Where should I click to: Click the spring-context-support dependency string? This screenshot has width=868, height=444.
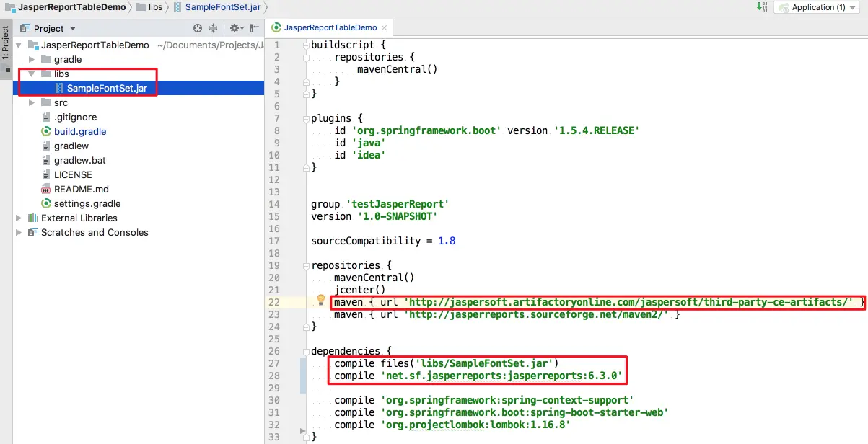[506, 400]
